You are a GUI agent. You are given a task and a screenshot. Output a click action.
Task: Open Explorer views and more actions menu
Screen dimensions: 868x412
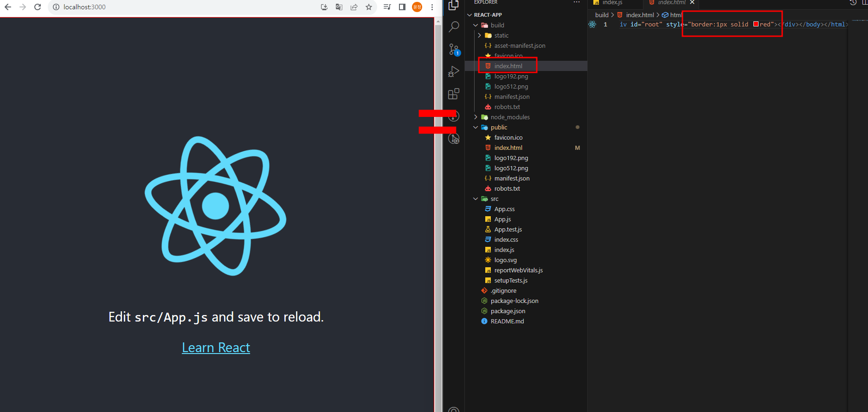pos(577,2)
